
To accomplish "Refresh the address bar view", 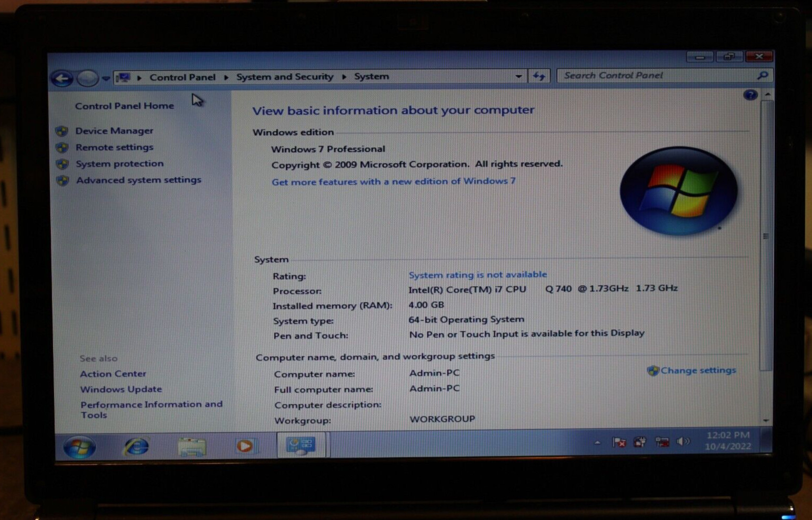I will (539, 76).
